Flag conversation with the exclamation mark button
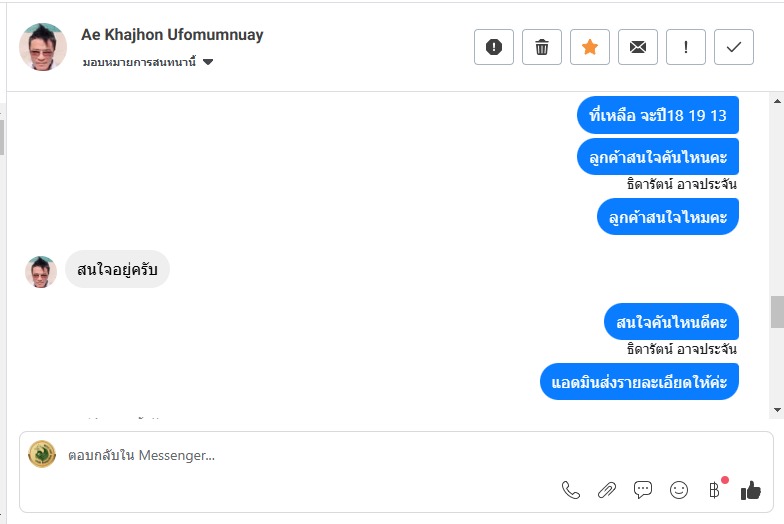This screenshot has width=784, height=524. [x=686, y=47]
